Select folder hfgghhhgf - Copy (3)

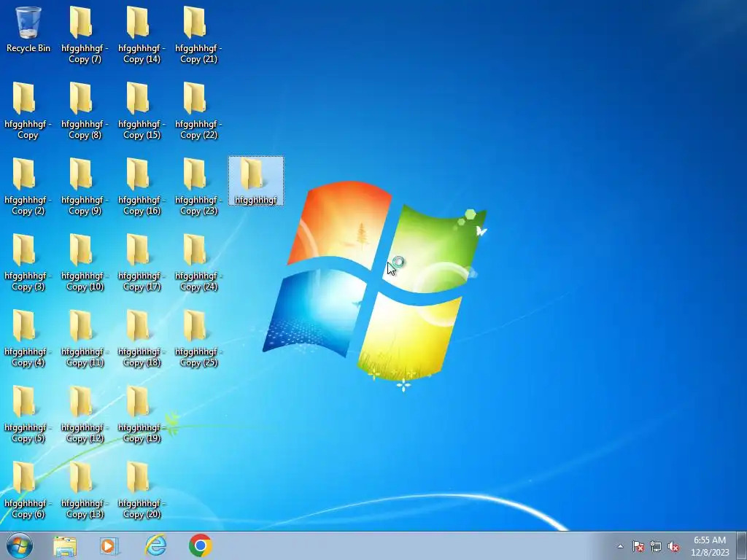(x=28, y=262)
